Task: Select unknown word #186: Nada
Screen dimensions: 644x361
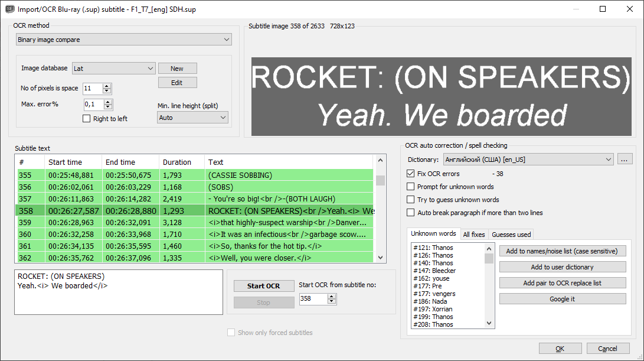Action: (x=430, y=301)
